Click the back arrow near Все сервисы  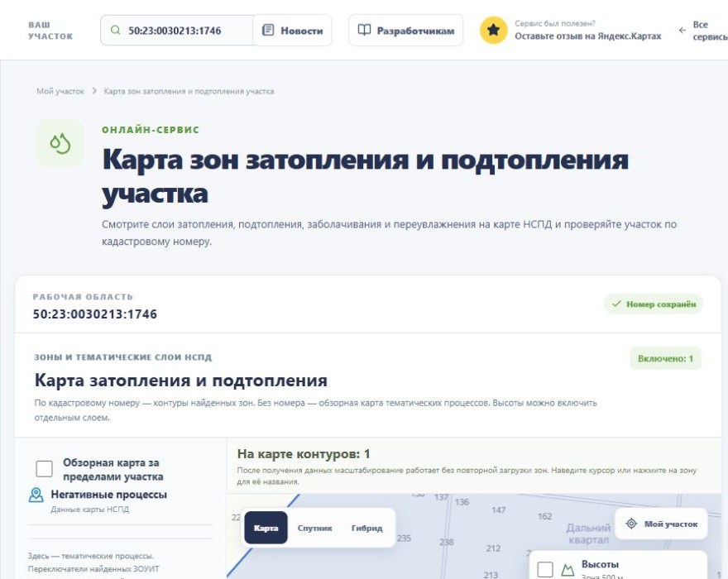point(682,31)
